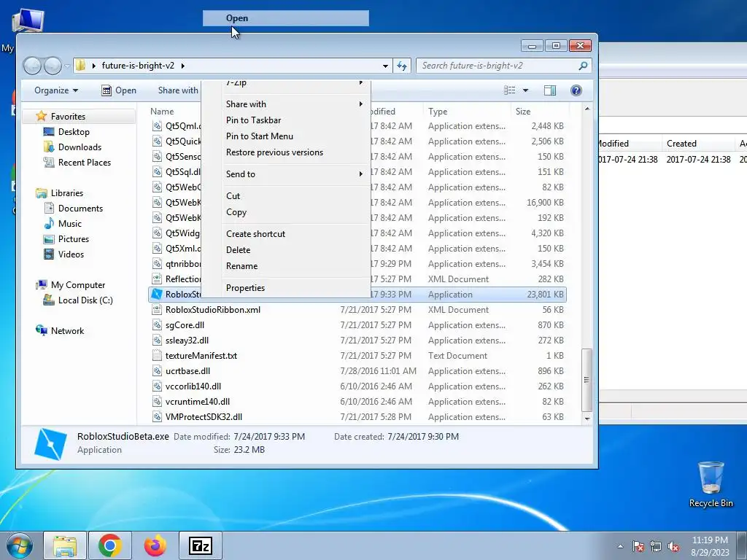The width and height of the screenshot is (747, 560).
Task: Open the Windows Start button
Action: coord(20,545)
